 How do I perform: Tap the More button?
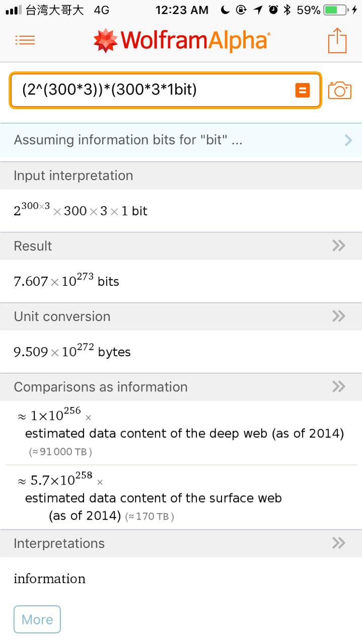[x=37, y=619]
